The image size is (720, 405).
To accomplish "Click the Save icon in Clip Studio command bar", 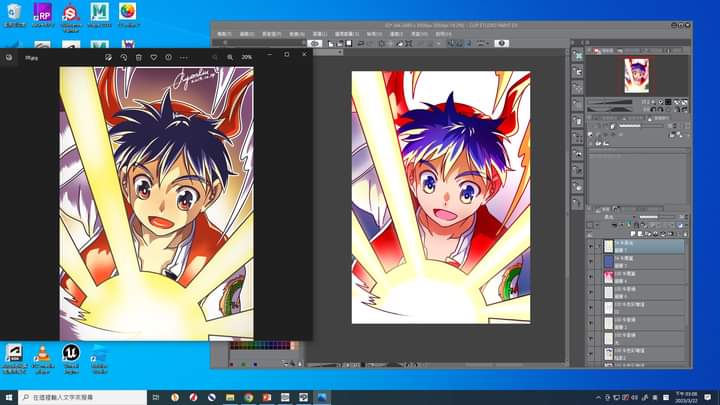I will [349, 44].
